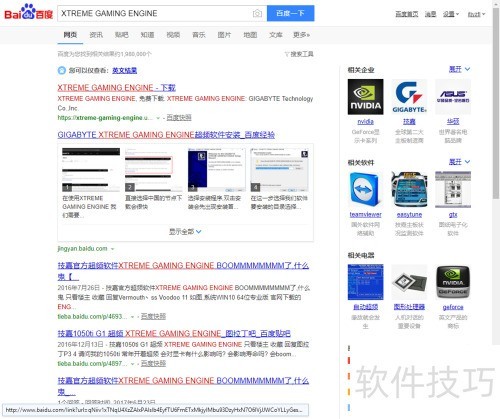Click the Baidu logo
500x419 pixels.
(x=28, y=13)
